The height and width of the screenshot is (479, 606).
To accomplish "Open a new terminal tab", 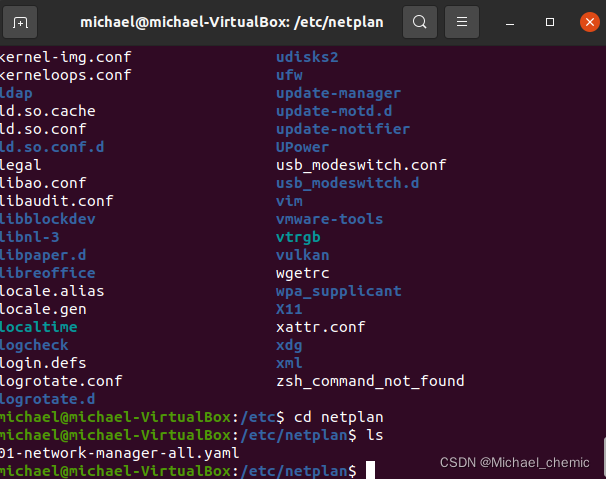I will [x=20, y=22].
